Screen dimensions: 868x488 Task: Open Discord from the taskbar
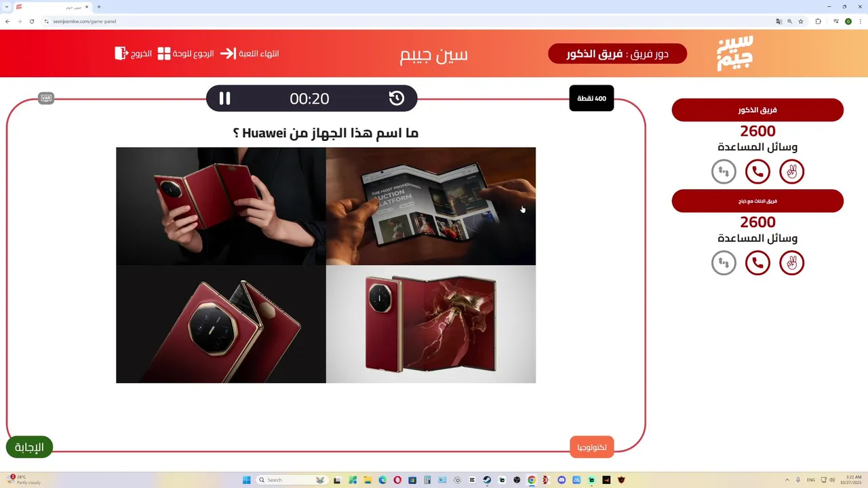(561, 480)
